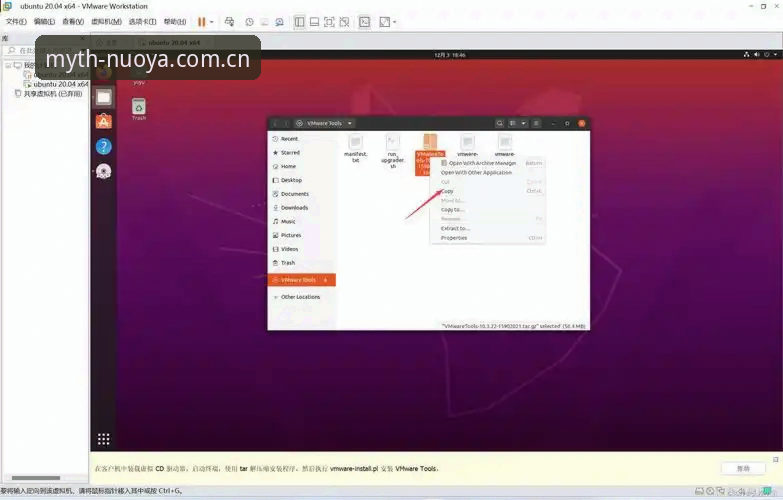Open the 编辑(E) menu

pos(44,21)
